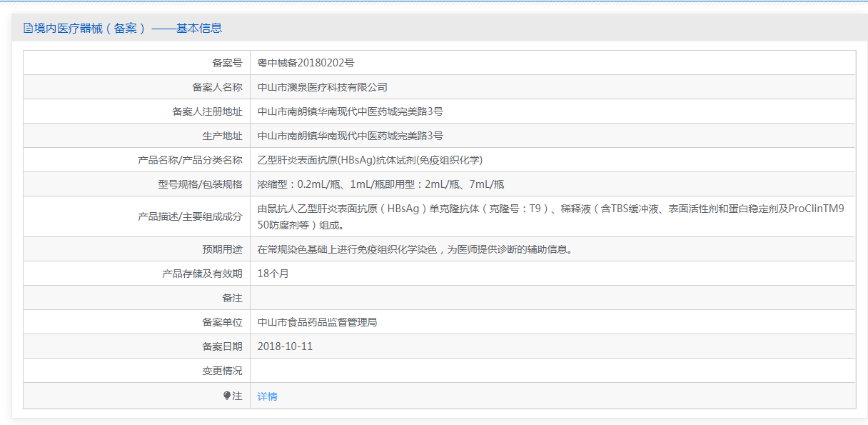Click the 备注 label
Image resolution: width=868 pixels, height=425 pixels.
pos(232,298)
